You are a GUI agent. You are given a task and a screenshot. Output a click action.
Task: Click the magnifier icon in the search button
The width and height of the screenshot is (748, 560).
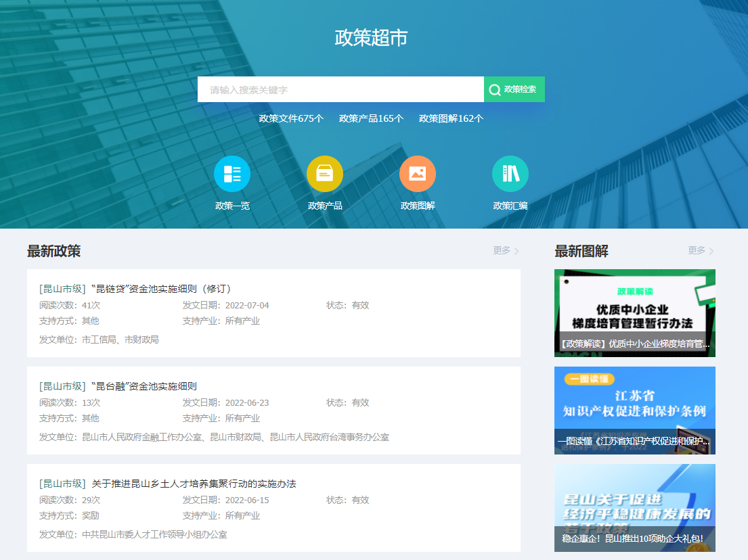pyautogui.click(x=495, y=90)
